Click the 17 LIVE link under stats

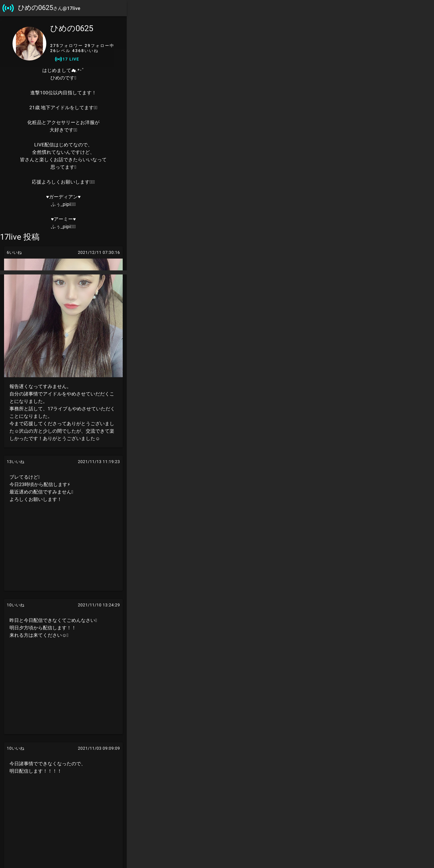point(67,59)
